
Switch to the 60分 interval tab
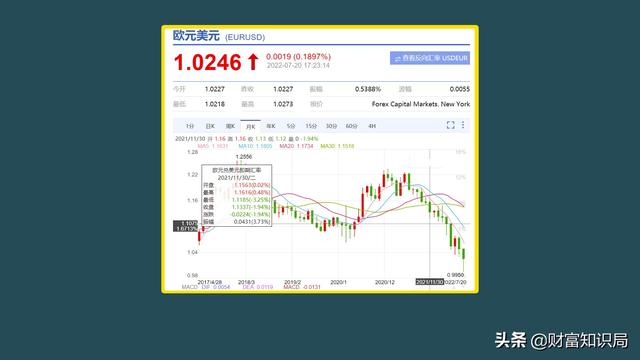(351, 126)
